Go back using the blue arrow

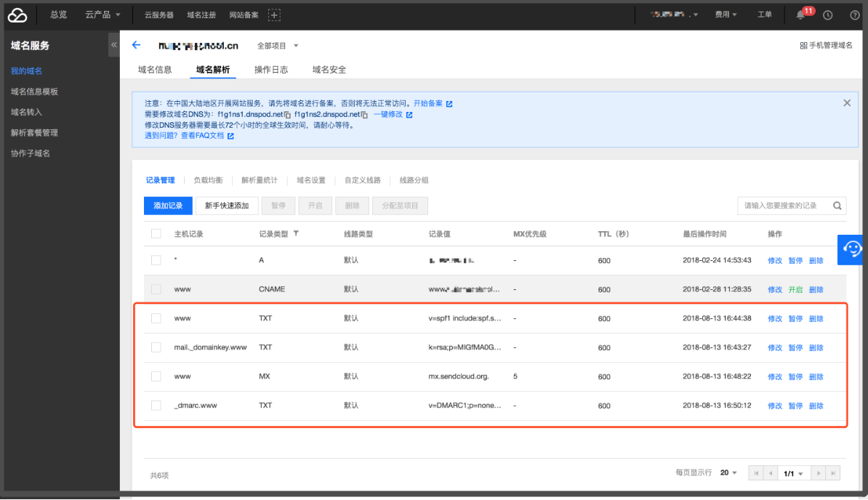point(136,45)
